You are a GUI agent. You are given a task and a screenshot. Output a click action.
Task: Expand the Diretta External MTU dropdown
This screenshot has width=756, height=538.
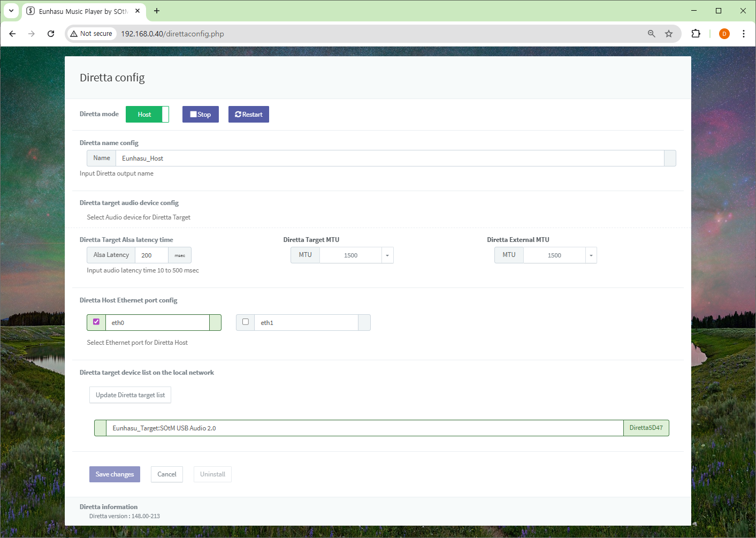pyautogui.click(x=591, y=255)
